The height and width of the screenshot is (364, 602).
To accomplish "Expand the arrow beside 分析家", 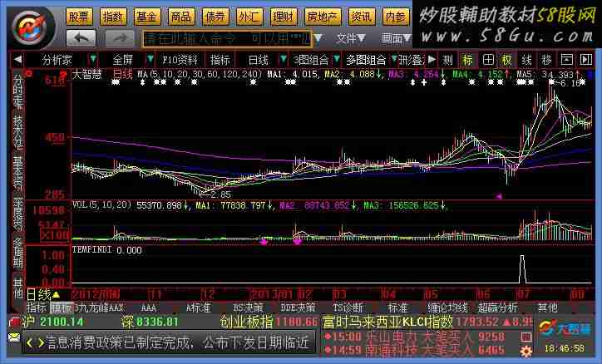I will tap(93, 60).
